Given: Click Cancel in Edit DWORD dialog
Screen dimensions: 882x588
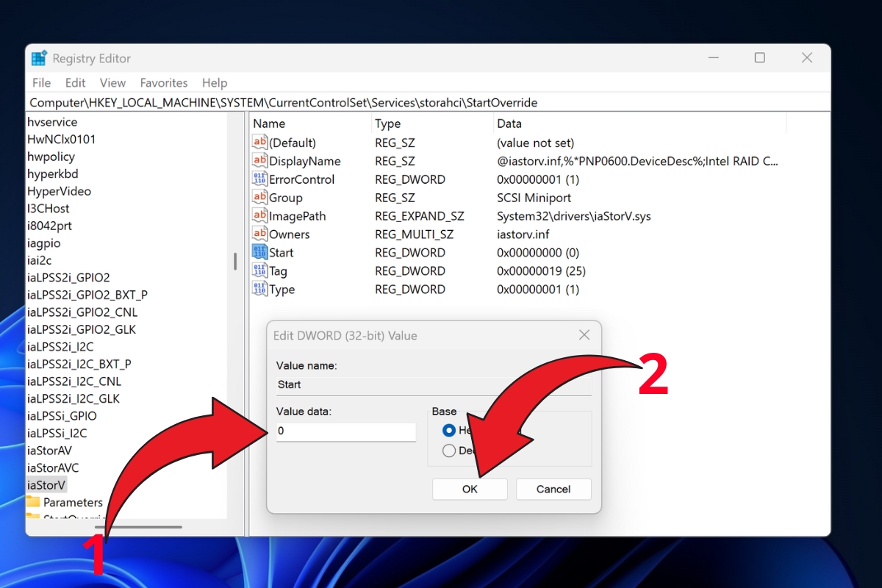Looking at the screenshot, I should pos(553,489).
